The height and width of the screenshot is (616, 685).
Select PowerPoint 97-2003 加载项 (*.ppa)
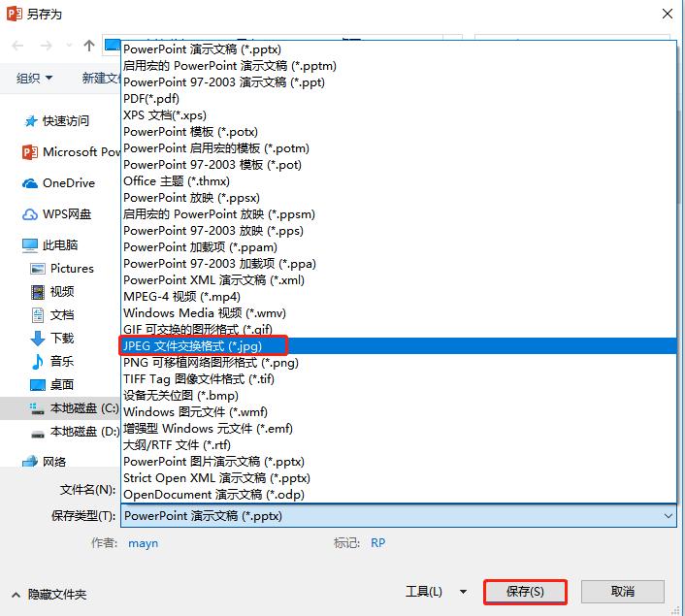click(x=399, y=264)
